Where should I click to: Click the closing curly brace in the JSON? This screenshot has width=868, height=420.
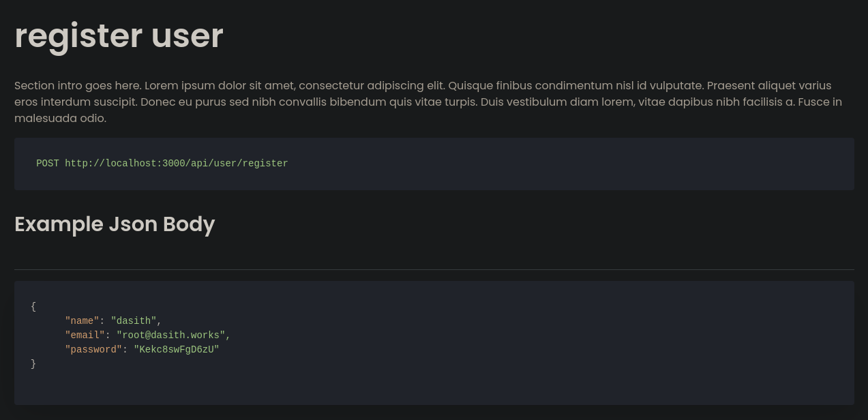click(x=33, y=364)
